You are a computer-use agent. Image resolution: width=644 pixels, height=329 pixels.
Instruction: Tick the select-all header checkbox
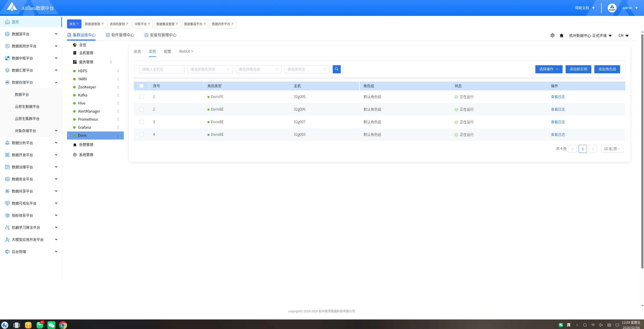point(141,86)
